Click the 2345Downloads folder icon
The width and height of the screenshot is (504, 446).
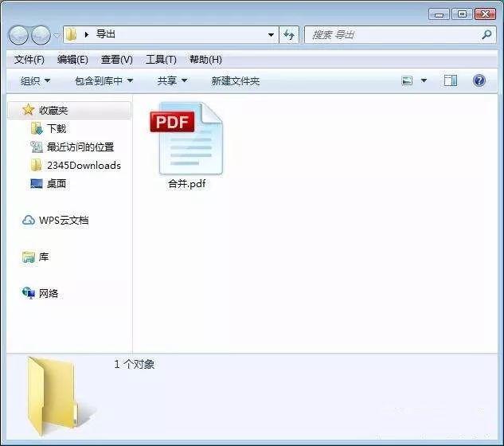(x=36, y=165)
